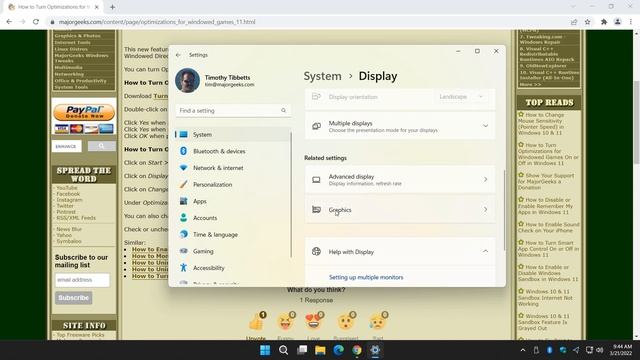
Task: Click the search magnifier in Find a setting
Action: tap(283, 110)
